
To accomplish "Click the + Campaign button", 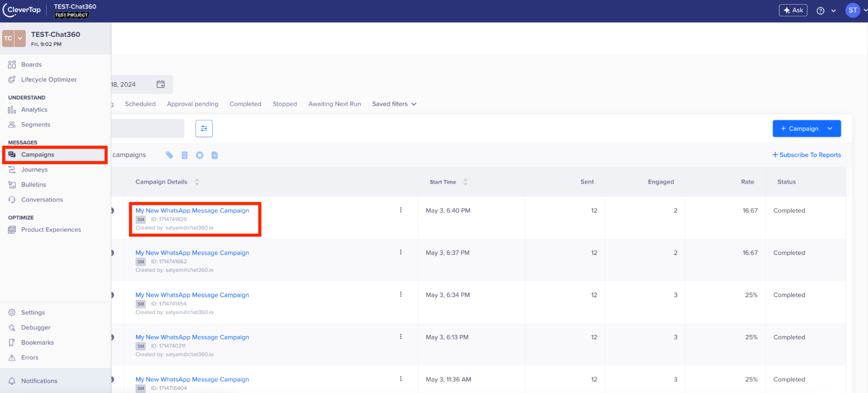I will (x=799, y=128).
